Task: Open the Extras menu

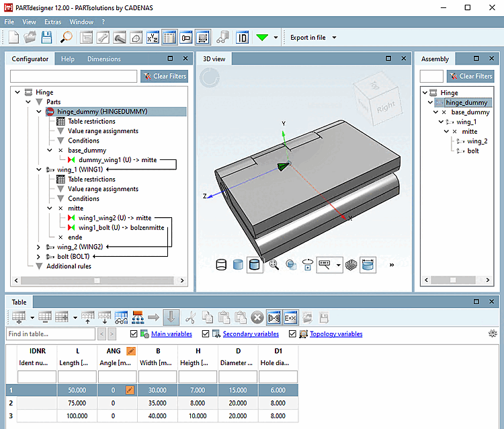Action: pyautogui.click(x=52, y=22)
